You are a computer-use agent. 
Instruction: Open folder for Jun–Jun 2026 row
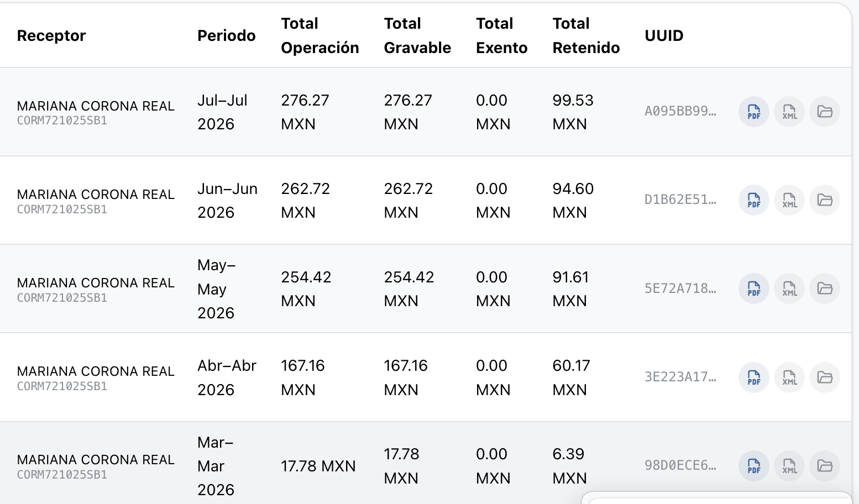click(x=825, y=200)
